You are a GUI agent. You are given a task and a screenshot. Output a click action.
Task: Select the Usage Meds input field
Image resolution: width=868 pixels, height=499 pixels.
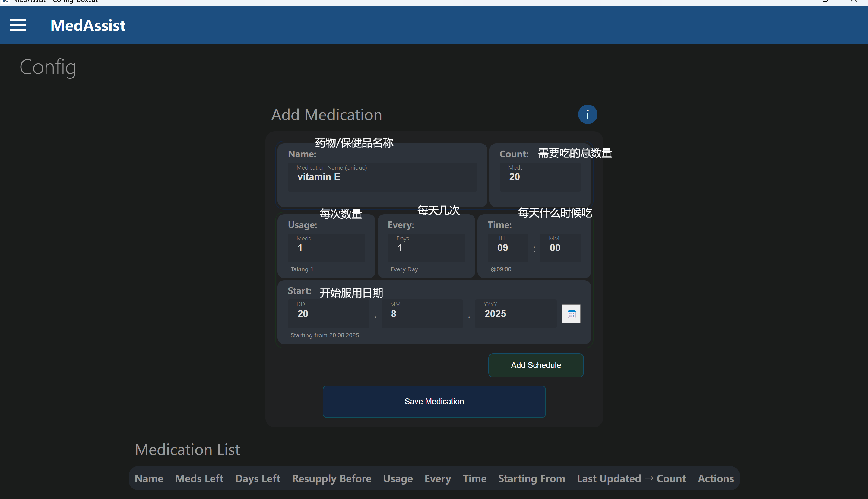[x=326, y=248]
